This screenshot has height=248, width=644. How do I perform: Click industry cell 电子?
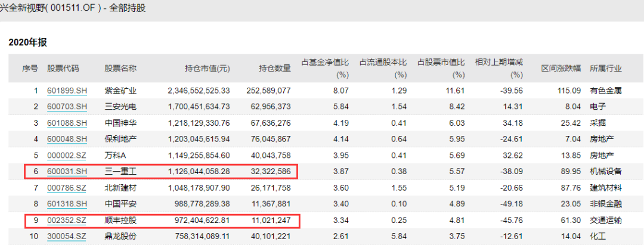coord(597,107)
